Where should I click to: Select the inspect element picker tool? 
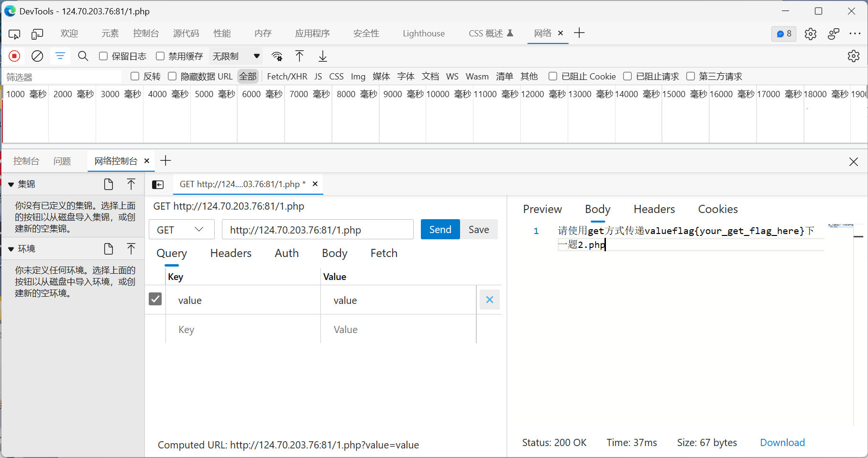coord(14,34)
